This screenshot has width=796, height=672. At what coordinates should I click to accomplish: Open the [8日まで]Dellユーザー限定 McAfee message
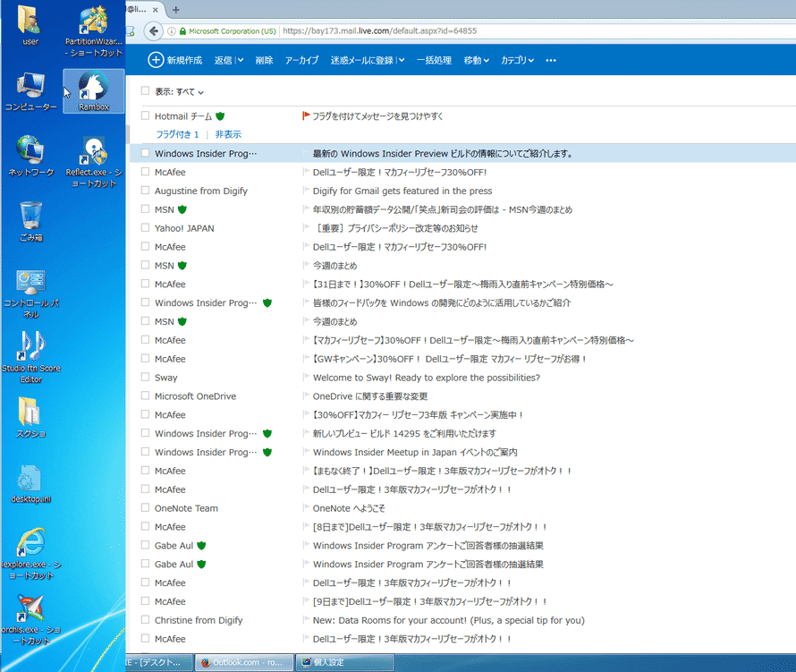tap(429, 527)
